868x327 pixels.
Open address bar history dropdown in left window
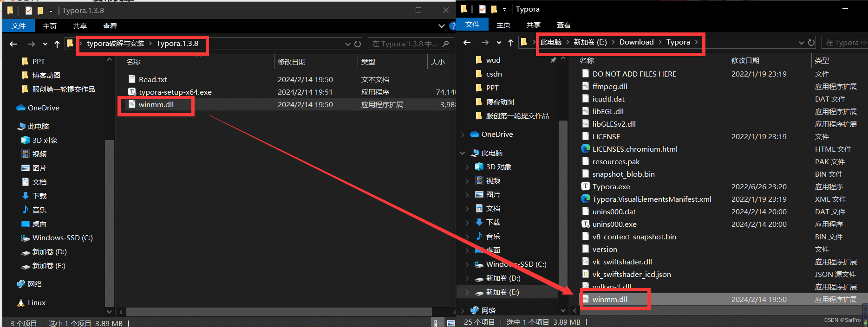pyautogui.click(x=347, y=44)
